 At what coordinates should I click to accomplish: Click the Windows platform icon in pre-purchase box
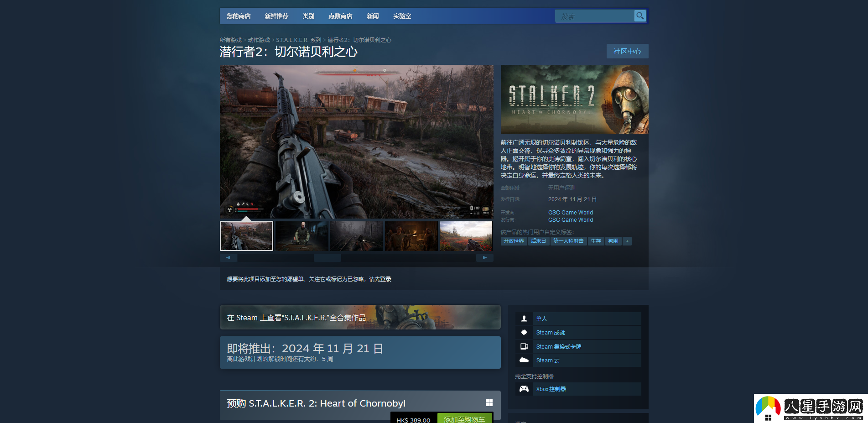[489, 403]
